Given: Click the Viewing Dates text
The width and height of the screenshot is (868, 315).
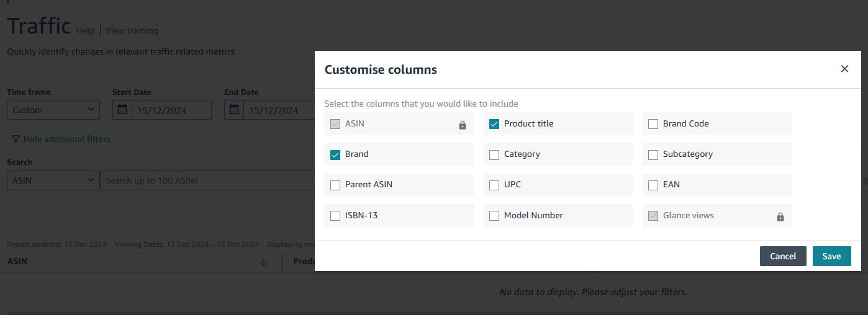Looking at the screenshot, I should pyautogui.click(x=187, y=244).
